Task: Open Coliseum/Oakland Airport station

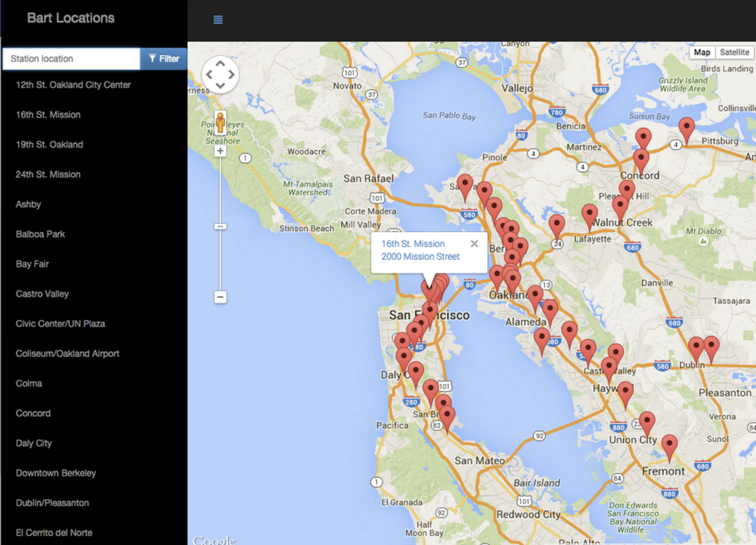Action: tap(68, 353)
